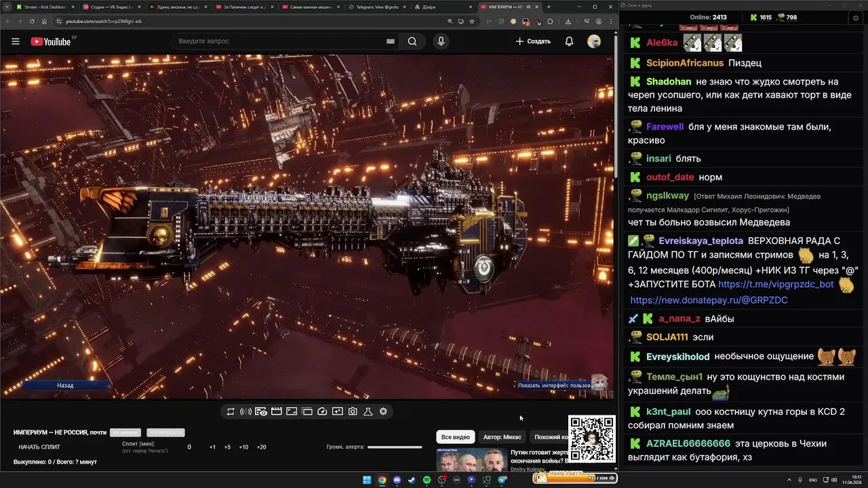The width and height of the screenshot is (868, 488).
Task: Open the Создать create menu
Action: click(x=533, y=41)
